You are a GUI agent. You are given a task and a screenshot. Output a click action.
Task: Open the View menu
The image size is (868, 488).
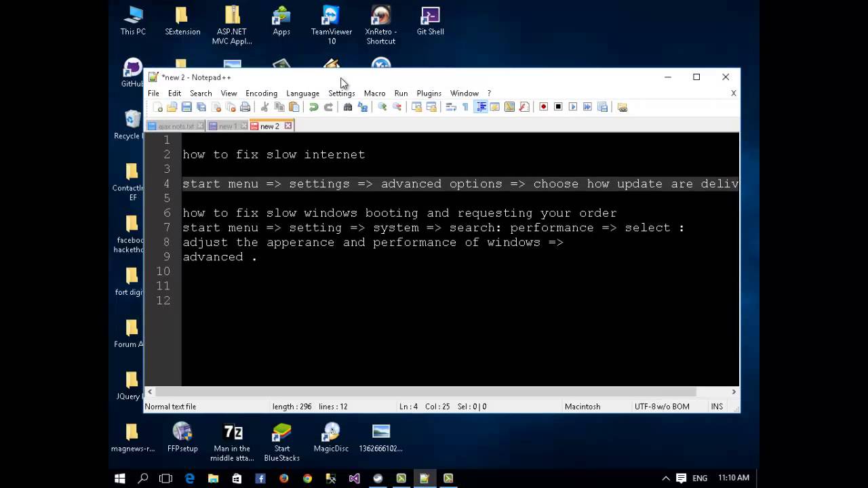click(229, 94)
